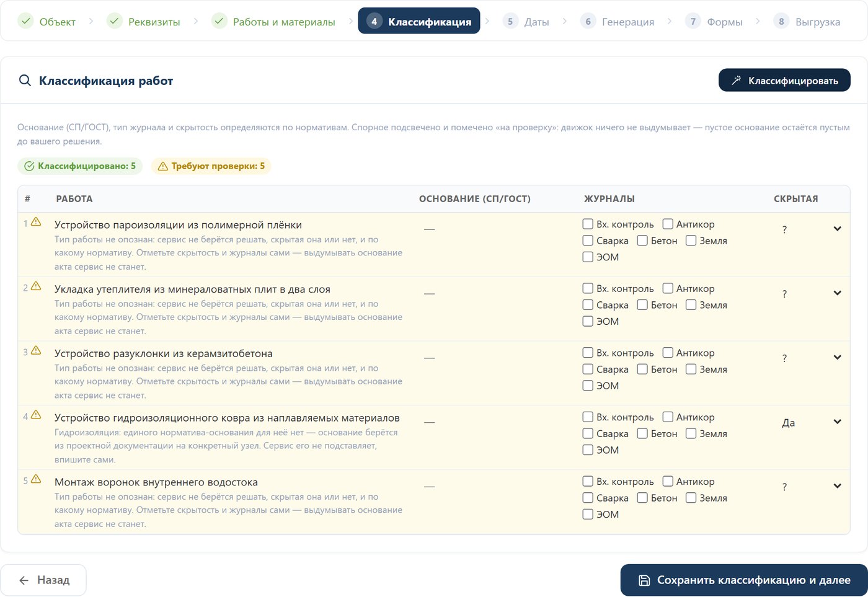Check Сварка for гидроизоляционного ковра row
This screenshot has width=868, height=597.
click(x=588, y=433)
